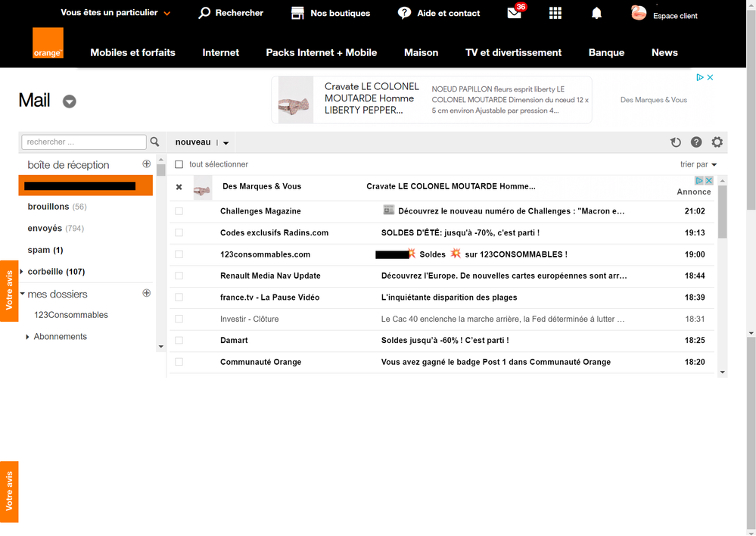Click the folder pane scroll down arrow
Viewport: 756px width, 536px height.
point(161,347)
